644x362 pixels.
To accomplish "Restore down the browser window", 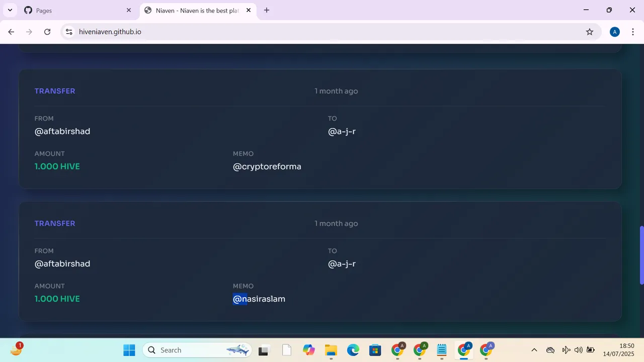I will pyautogui.click(x=609, y=10).
